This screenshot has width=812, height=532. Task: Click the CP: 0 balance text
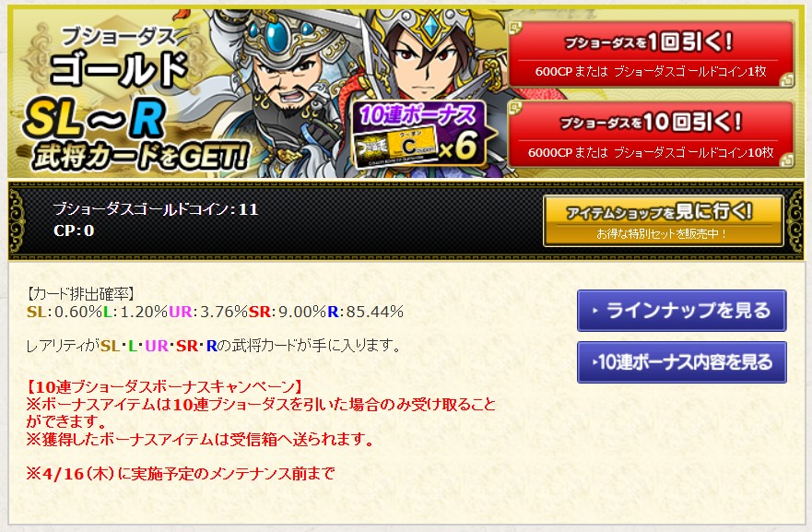74,231
